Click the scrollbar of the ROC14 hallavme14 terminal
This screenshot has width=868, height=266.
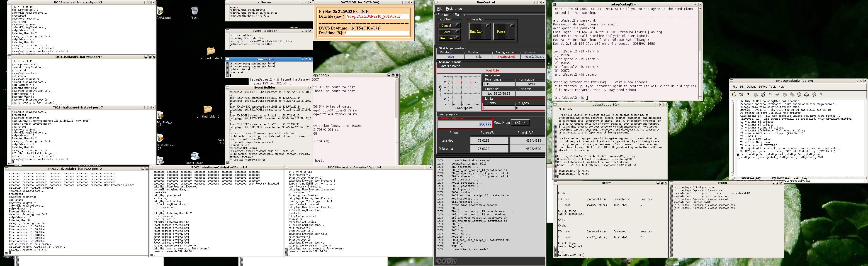click(152, 213)
